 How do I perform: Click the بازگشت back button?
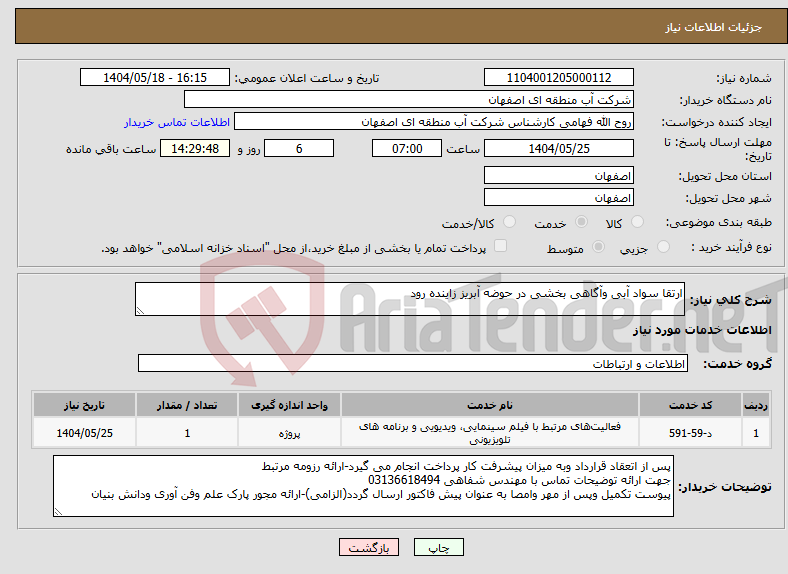point(369,547)
